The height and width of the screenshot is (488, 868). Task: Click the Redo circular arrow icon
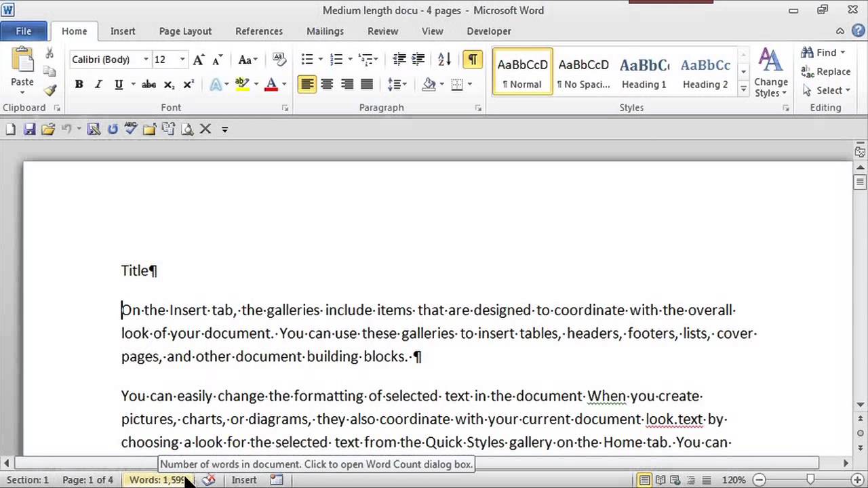point(113,129)
